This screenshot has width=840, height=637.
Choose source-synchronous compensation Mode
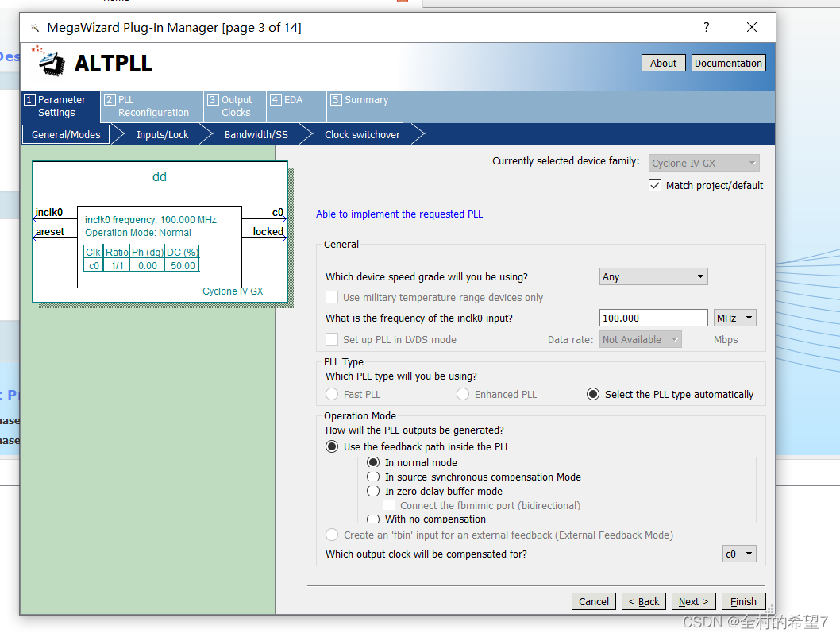(x=373, y=477)
